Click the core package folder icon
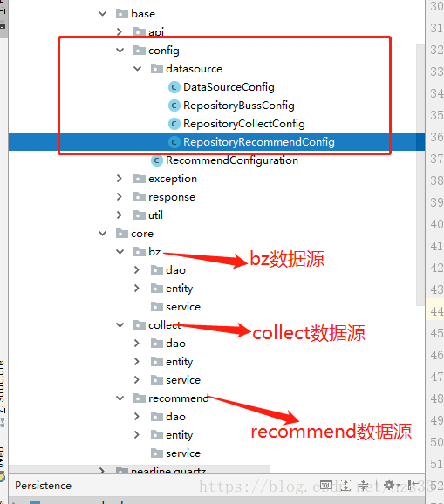Image resolution: width=444 pixels, height=504 pixels. [x=122, y=234]
